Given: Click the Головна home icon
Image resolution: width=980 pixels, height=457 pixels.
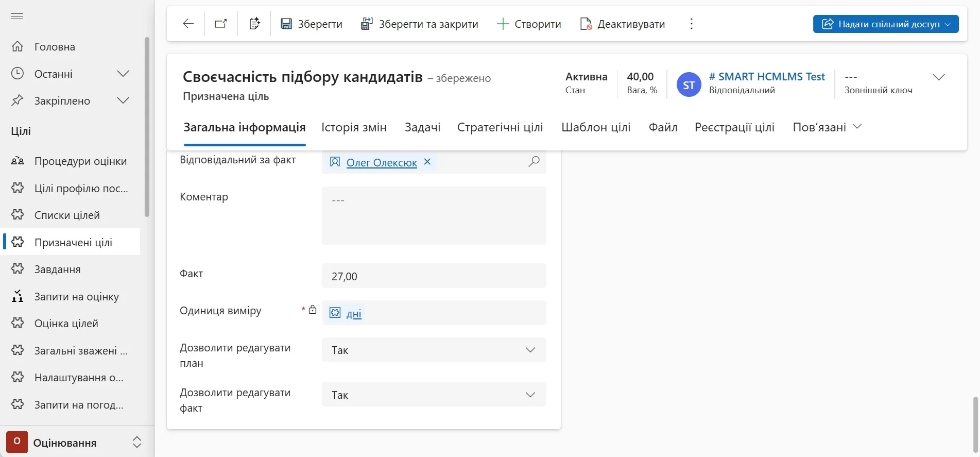Looking at the screenshot, I should (x=18, y=46).
